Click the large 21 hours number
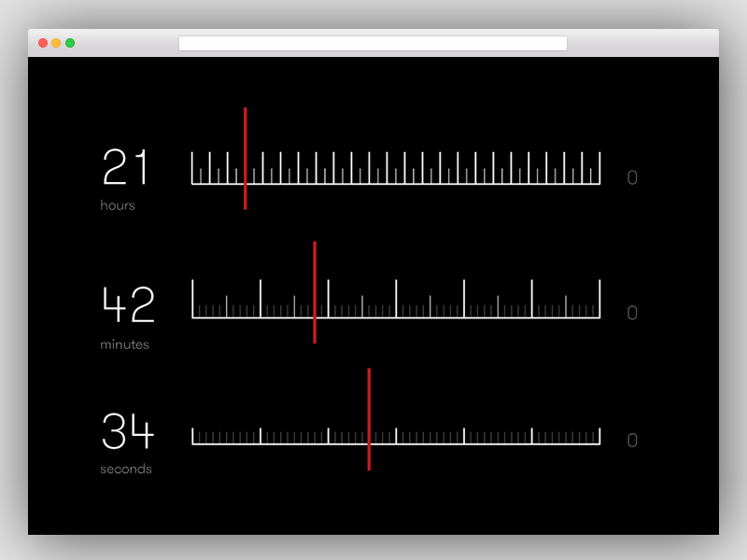 tap(126, 169)
